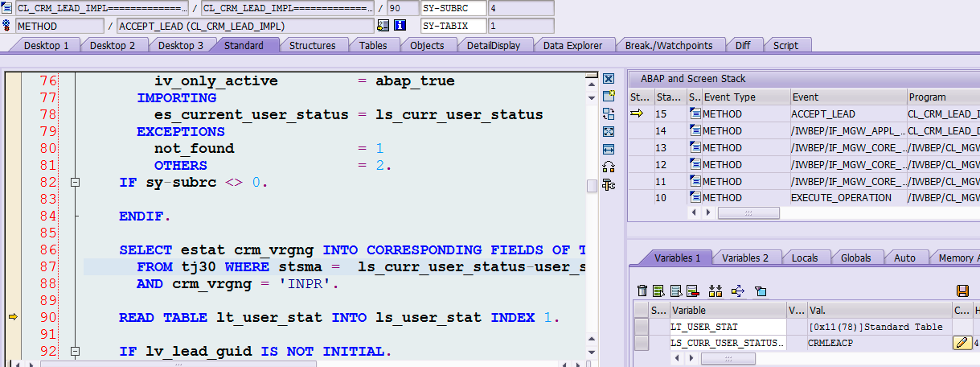Close the ABAP and Screen Stack tool

(x=609, y=79)
